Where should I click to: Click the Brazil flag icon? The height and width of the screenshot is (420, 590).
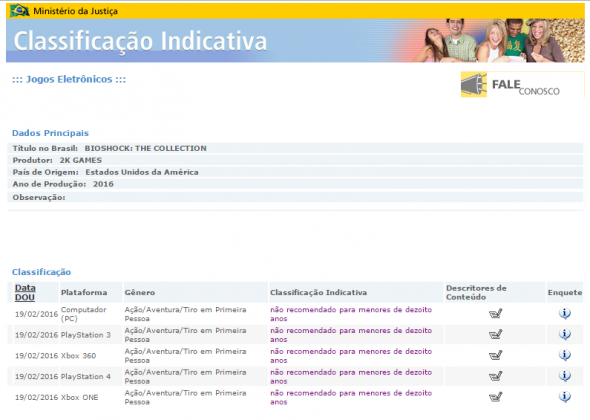(20, 11)
